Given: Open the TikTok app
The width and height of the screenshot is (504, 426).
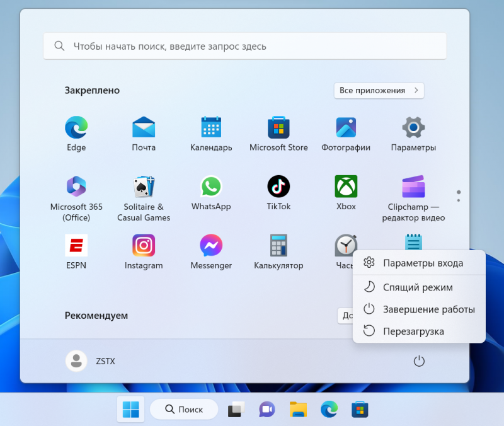Looking at the screenshot, I should pyautogui.click(x=278, y=193).
